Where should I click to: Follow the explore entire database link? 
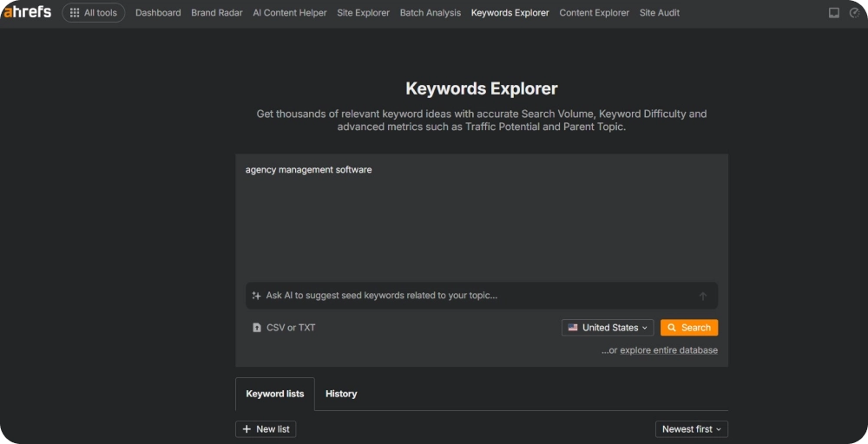coord(668,350)
